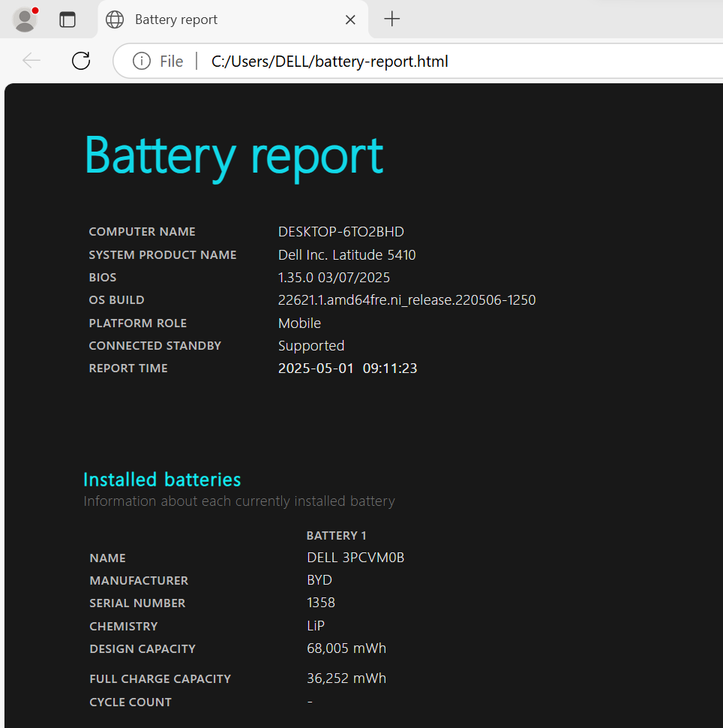Click the computer name DESKTOP-6TO2BHD
The image size is (723, 728).
coord(340,232)
